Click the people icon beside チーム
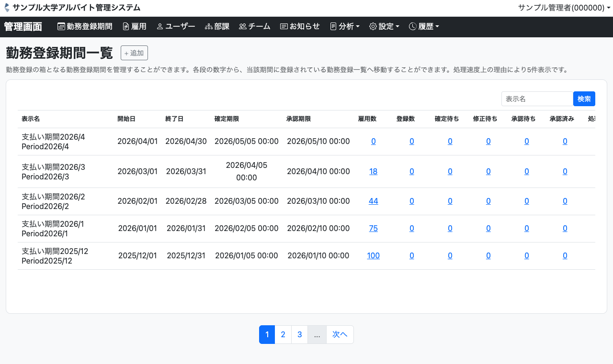613x364 pixels. (x=242, y=27)
